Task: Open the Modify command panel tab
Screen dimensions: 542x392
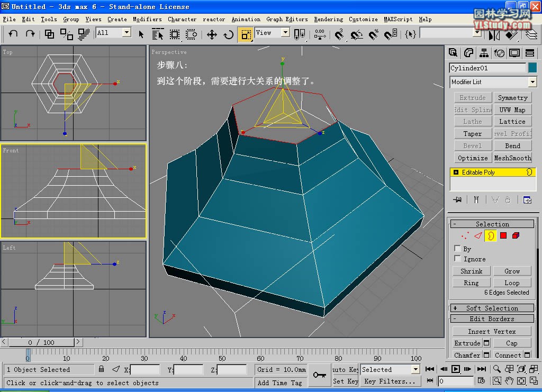Action: point(469,53)
